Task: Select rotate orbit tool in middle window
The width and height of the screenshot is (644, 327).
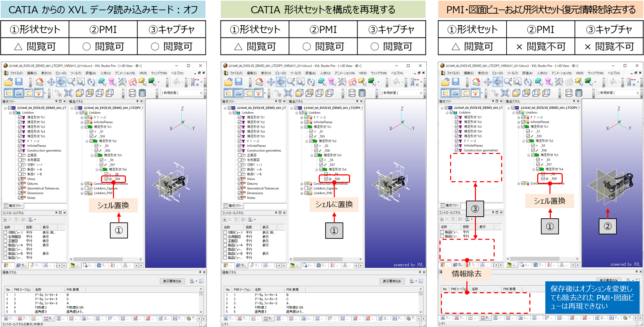Action: pyautogui.click(x=281, y=82)
